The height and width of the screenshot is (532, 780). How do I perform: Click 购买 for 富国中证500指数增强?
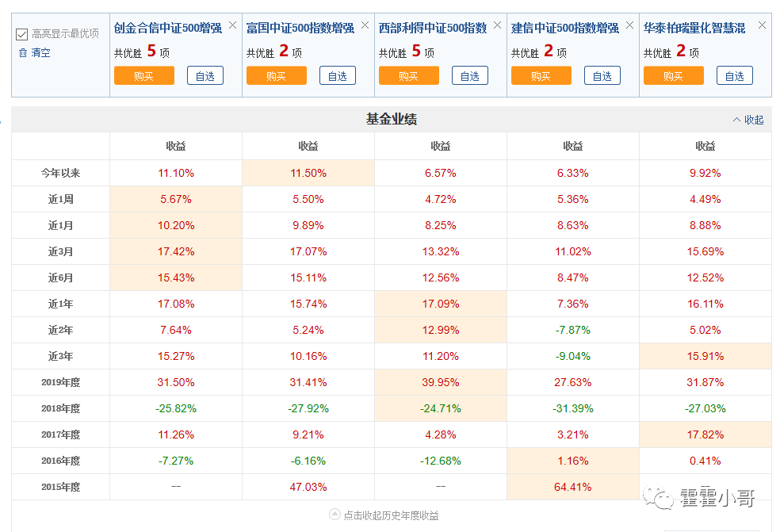tap(276, 75)
